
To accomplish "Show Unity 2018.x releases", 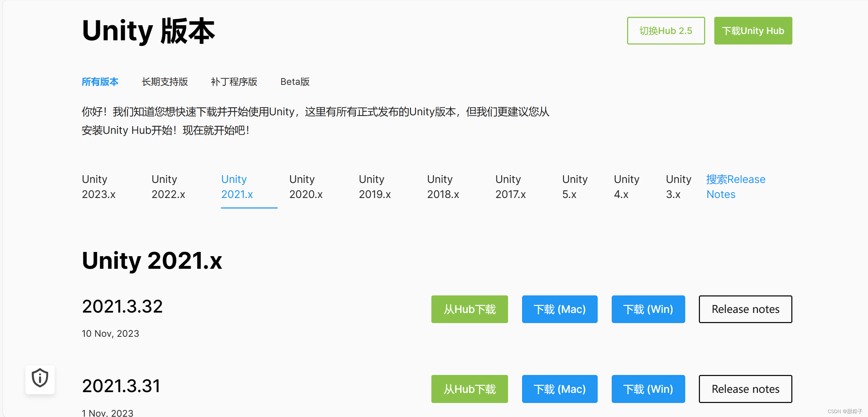I will 443,187.
